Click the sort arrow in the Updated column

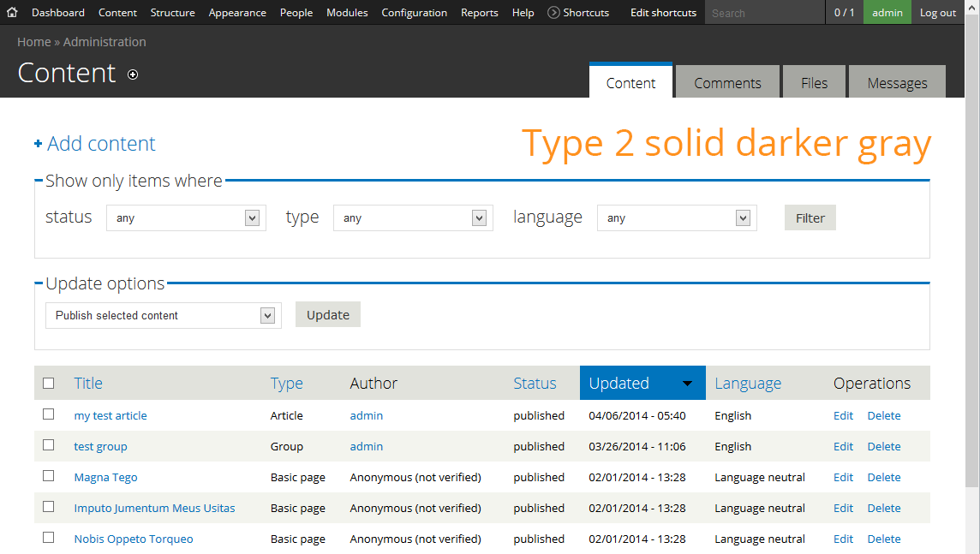(687, 384)
